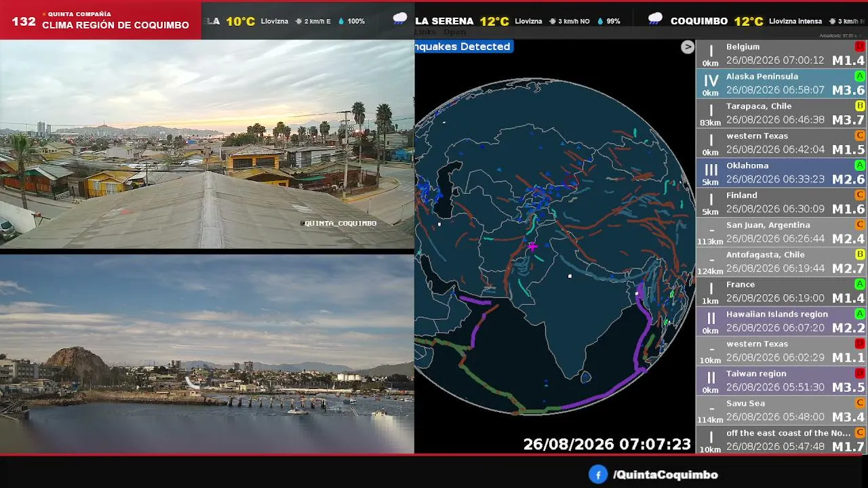Click the M3.7 magnitude value
This screenshot has width=868, height=488.
point(848,120)
